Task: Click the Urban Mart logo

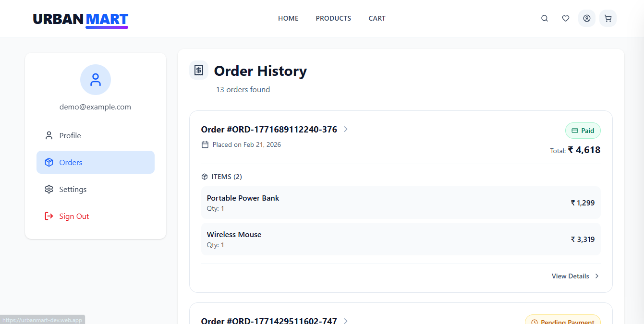Action: 81,19
